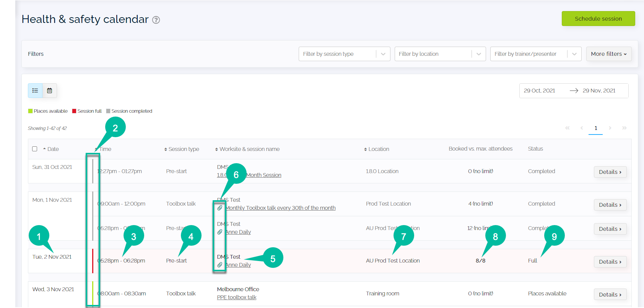
Task: Click the red Session full legend swatch
Action: 74,111
